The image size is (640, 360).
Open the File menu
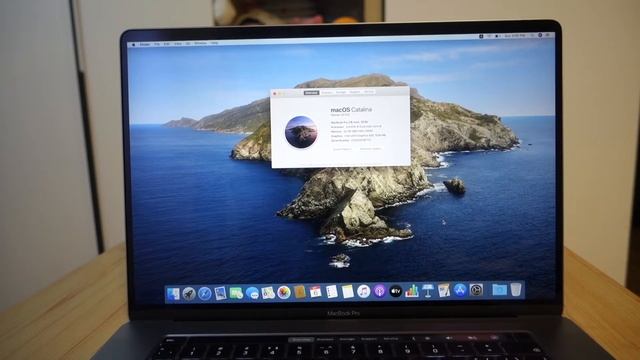pyautogui.click(x=157, y=44)
